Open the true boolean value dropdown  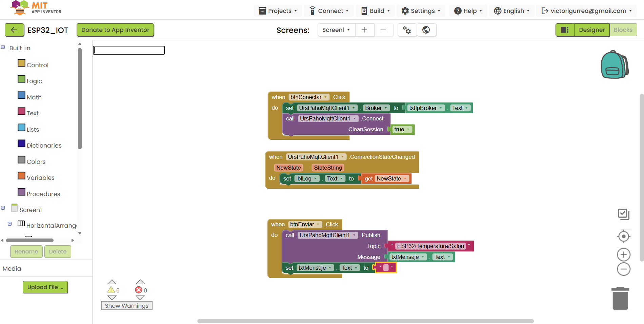click(x=408, y=129)
